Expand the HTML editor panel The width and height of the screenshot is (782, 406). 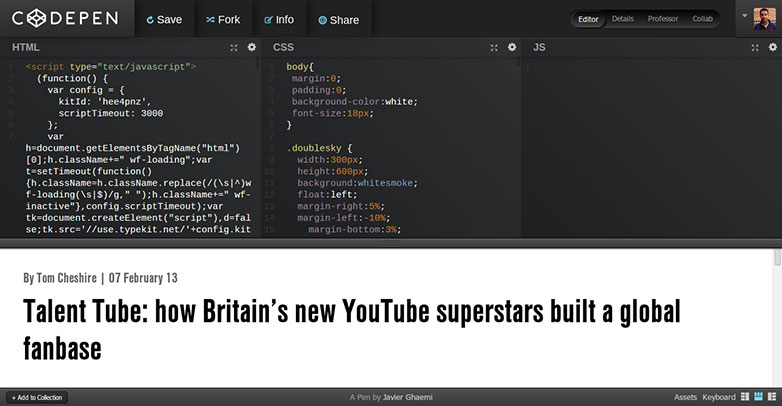click(x=233, y=47)
